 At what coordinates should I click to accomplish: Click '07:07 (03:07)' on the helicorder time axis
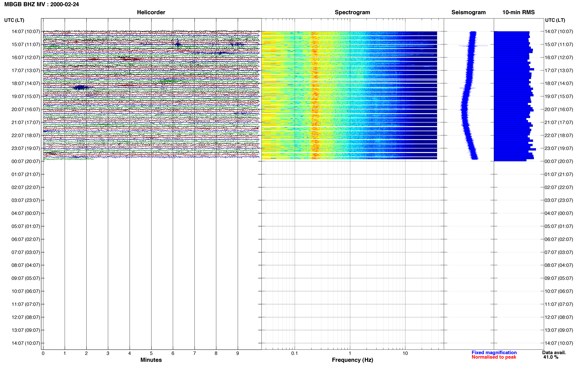click(x=26, y=252)
